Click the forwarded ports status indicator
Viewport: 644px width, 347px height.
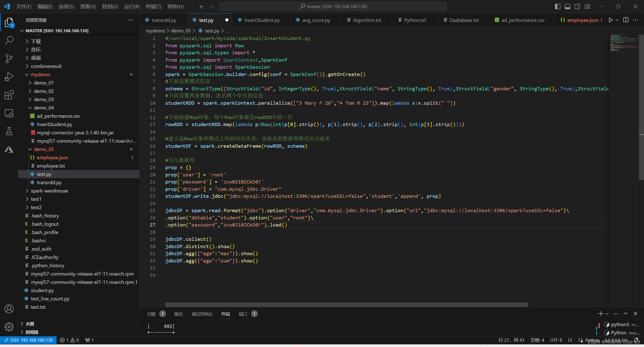[x=89, y=340]
